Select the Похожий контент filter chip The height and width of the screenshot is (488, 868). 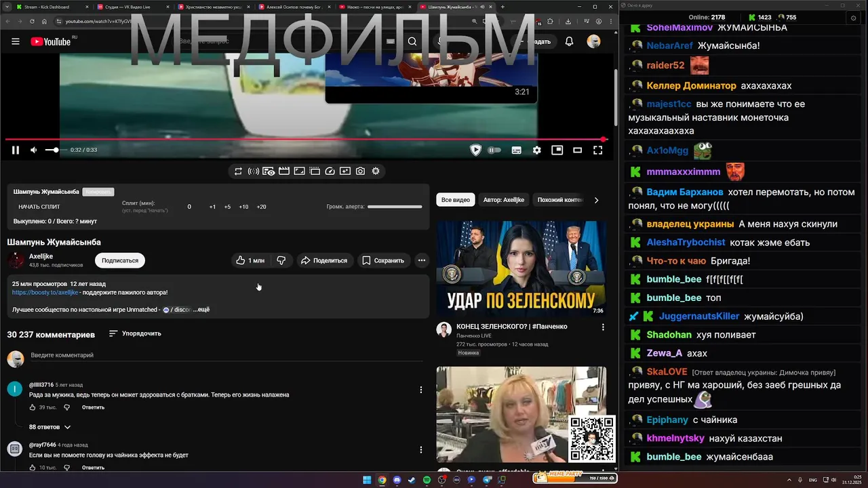pos(560,200)
